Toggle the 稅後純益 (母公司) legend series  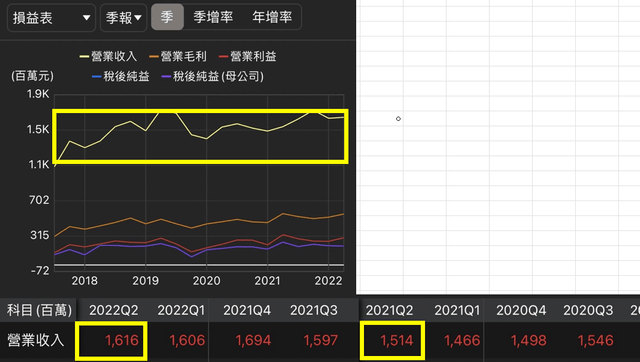pyautogui.click(x=213, y=76)
